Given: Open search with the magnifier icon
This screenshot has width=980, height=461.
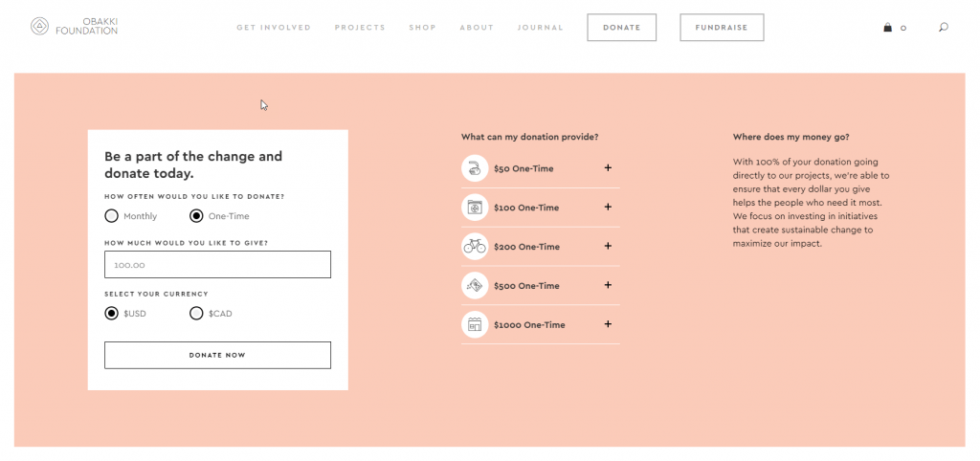Looking at the screenshot, I should (943, 27).
